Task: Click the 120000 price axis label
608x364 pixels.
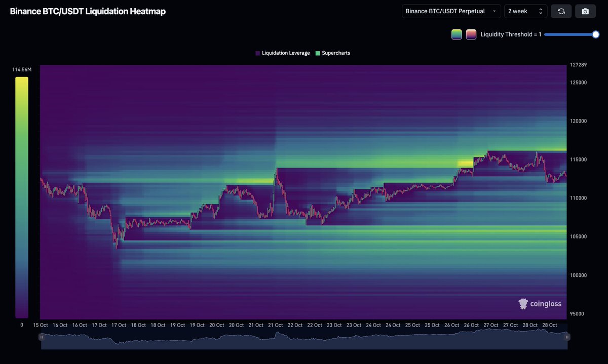Action: 579,122
